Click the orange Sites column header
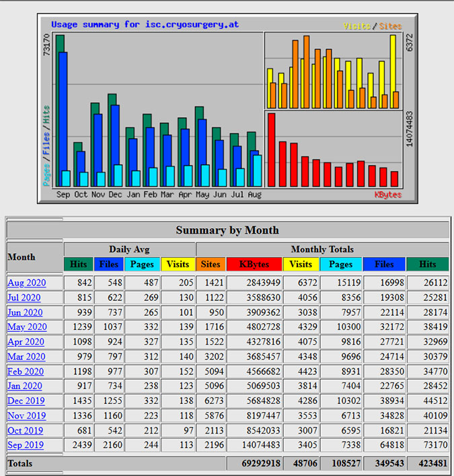 tap(211, 265)
